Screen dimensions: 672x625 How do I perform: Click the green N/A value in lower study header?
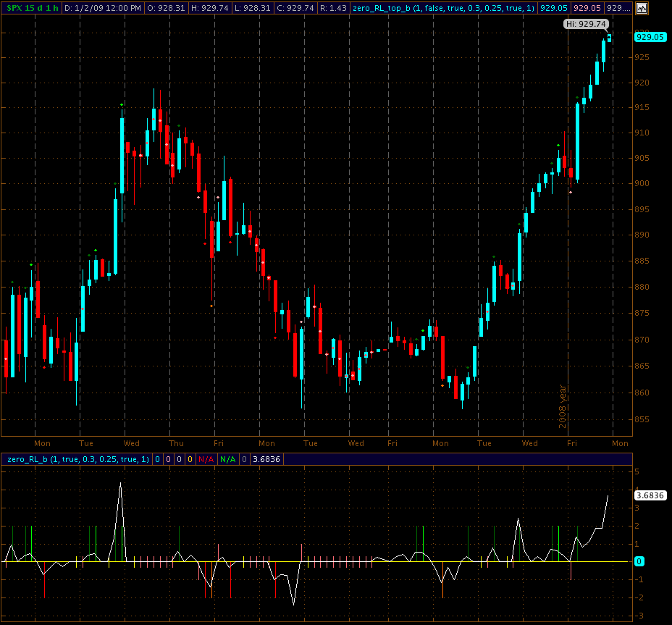[x=227, y=459]
